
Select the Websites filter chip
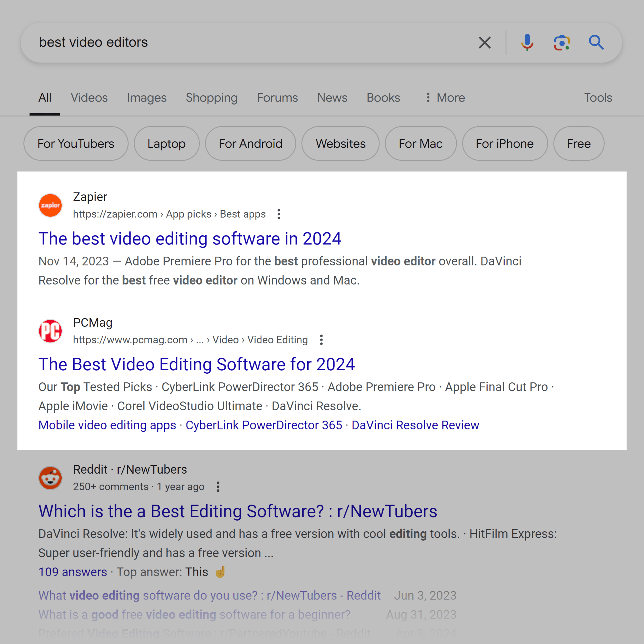pyautogui.click(x=341, y=143)
